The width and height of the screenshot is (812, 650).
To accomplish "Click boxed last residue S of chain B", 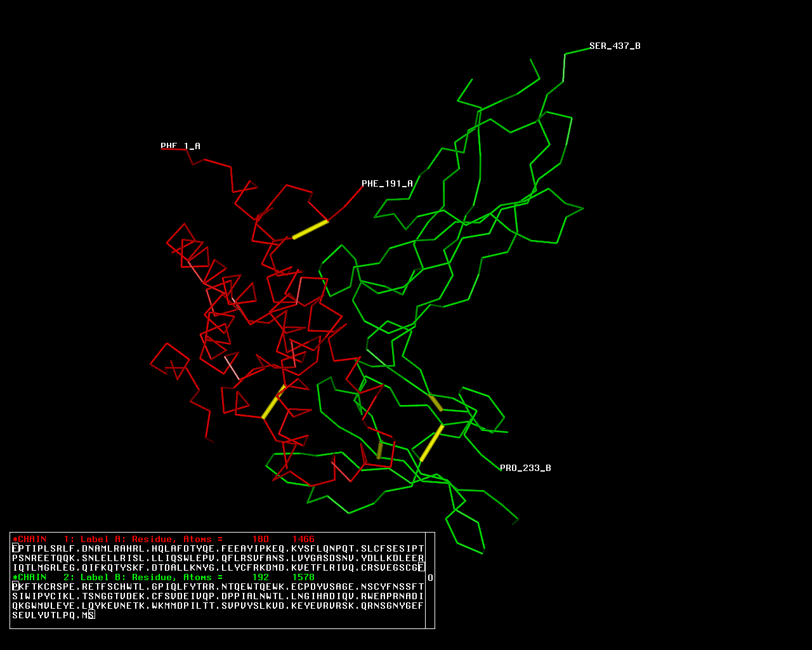I will point(91,615).
